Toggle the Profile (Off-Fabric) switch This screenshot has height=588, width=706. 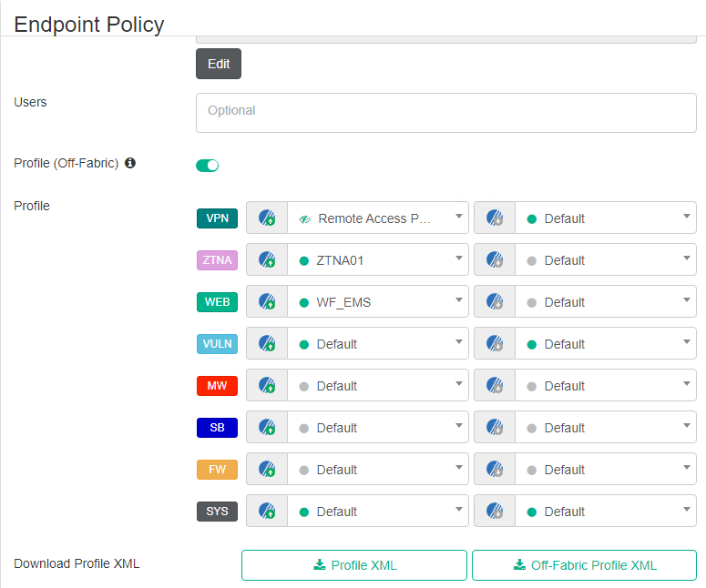tap(207, 166)
